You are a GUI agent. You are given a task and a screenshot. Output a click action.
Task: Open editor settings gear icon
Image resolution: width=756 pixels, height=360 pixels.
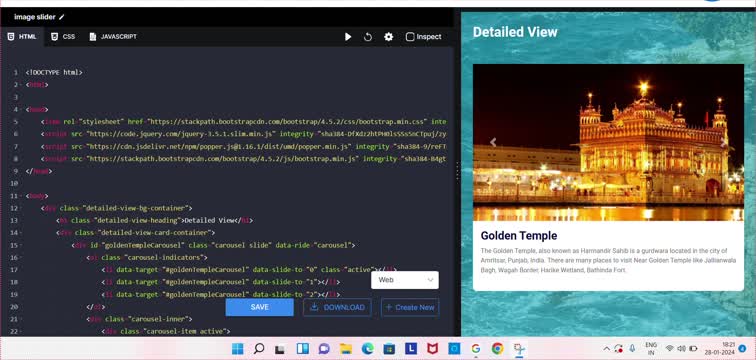click(389, 37)
